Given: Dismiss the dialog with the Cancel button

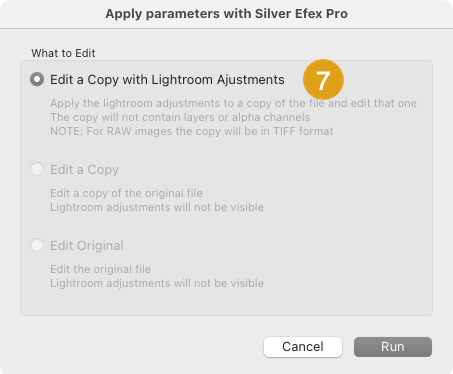Looking at the screenshot, I should [303, 347].
